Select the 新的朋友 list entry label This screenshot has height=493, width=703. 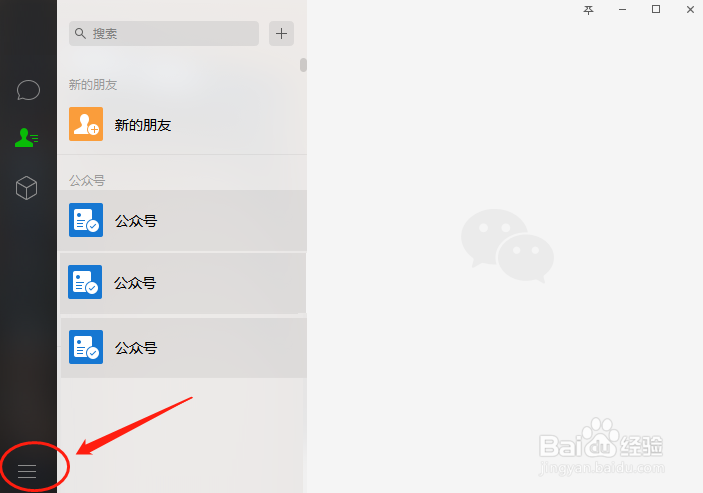coord(143,125)
